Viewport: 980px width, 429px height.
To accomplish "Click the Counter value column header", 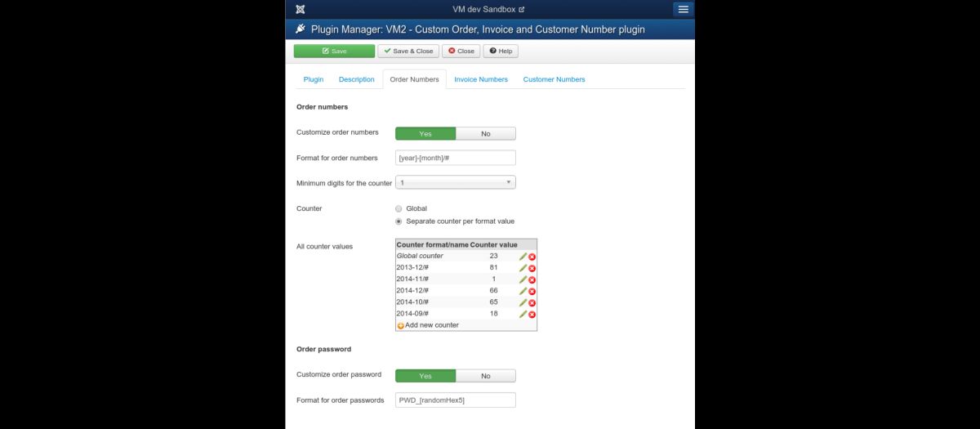I will pyautogui.click(x=494, y=245).
